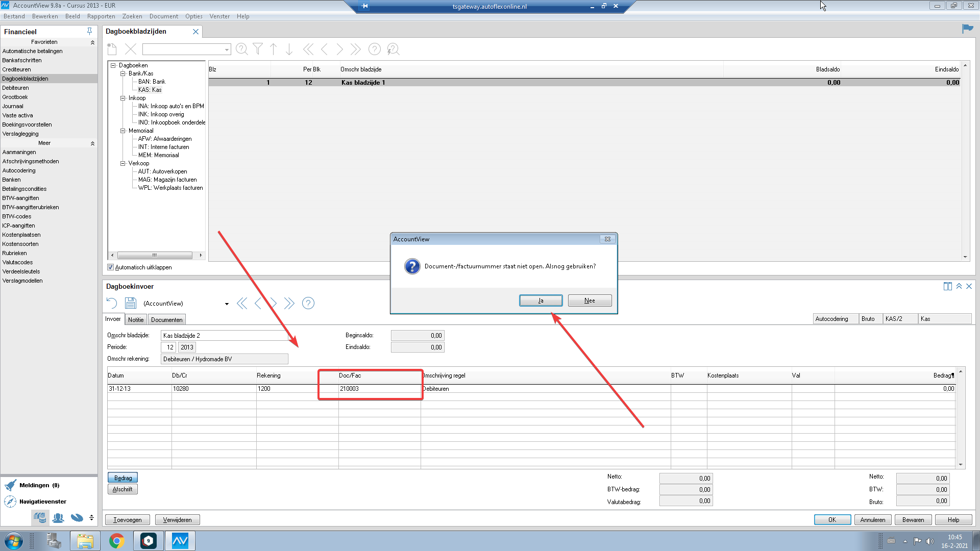Click the Toevoegen button

click(128, 520)
